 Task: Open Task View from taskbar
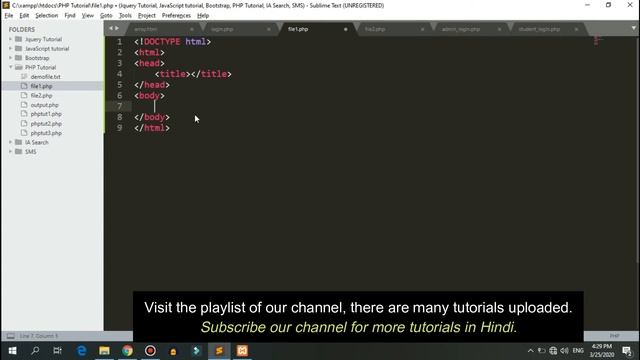(58, 351)
